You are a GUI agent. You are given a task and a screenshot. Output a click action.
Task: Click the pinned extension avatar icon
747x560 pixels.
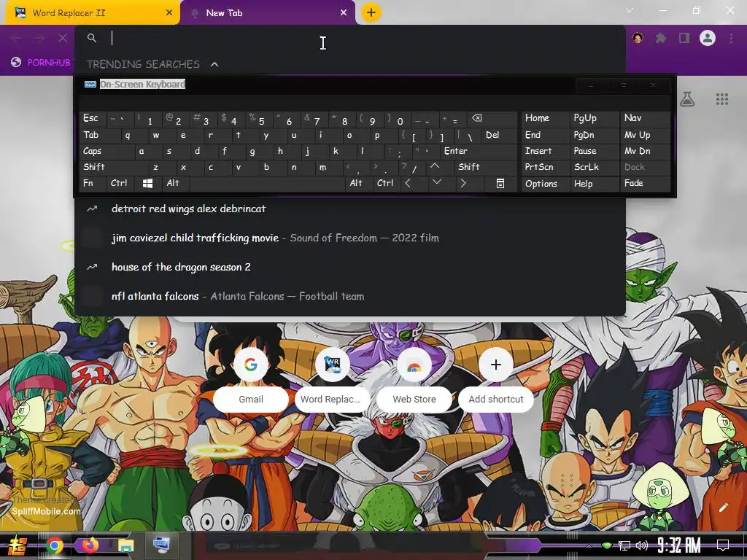pyautogui.click(x=638, y=38)
